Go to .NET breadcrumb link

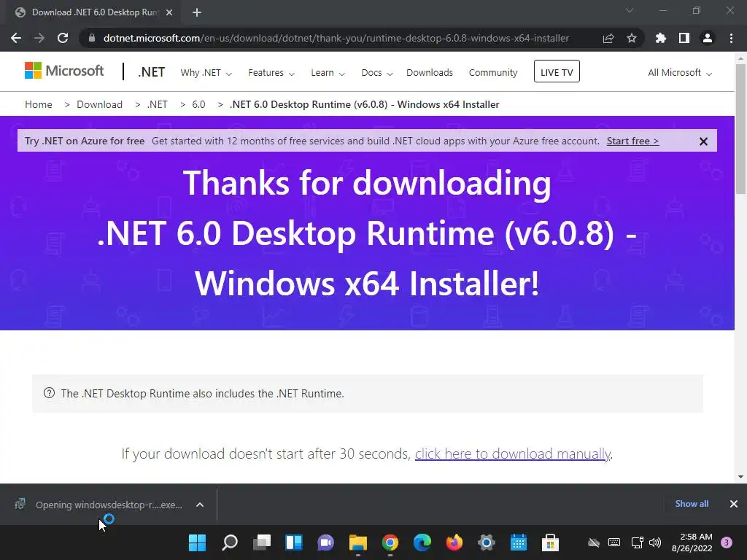pos(158,104)
